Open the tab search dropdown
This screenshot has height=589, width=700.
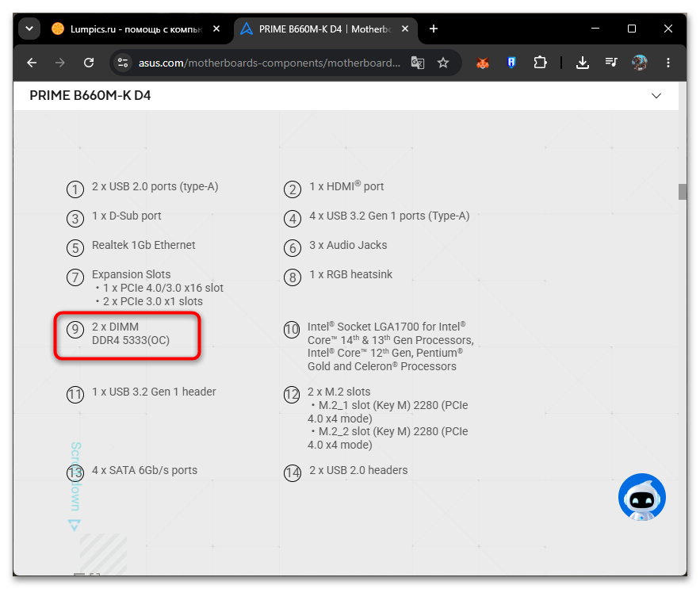click(x=29, y=29)
